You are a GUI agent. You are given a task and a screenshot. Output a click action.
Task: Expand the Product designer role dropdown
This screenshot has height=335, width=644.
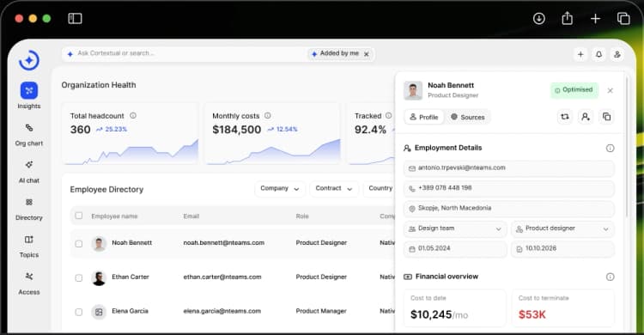point(562,228)
